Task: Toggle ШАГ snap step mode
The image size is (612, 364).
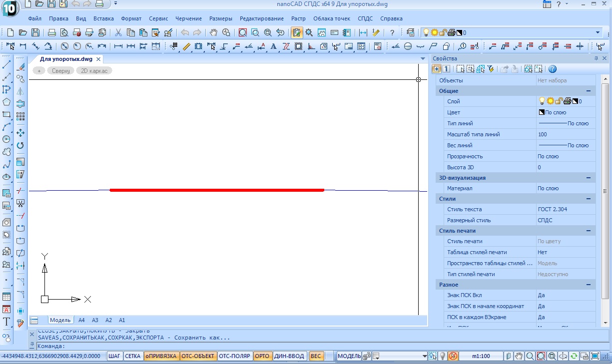Action: (x=115, y=356)
